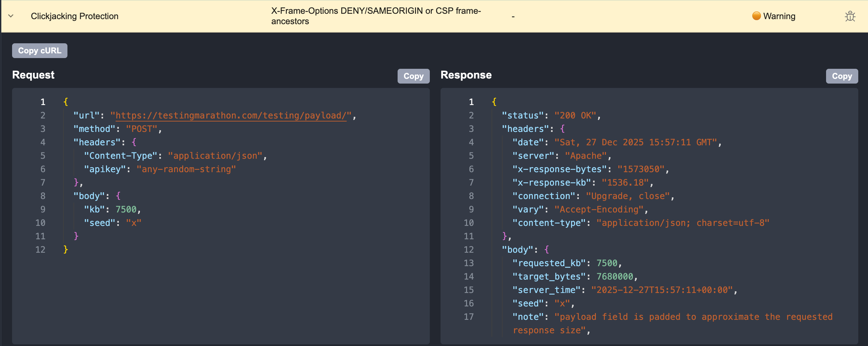Click the Clickjacking Protection title text

click(74, 16)
